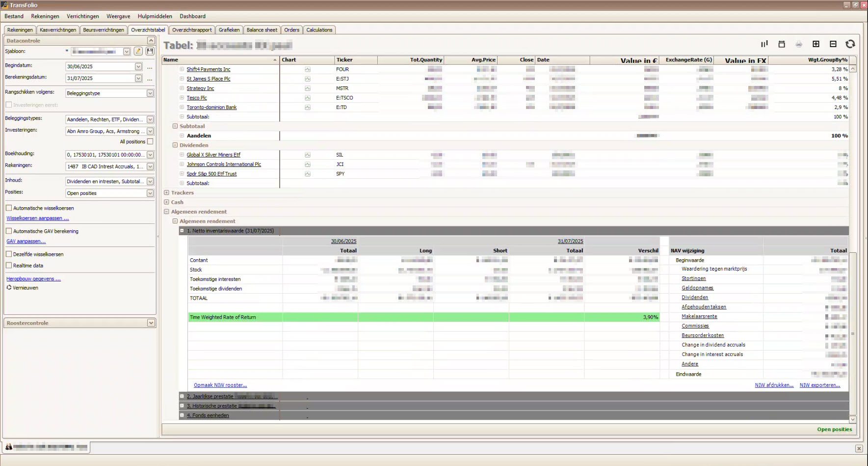Click the bar chart icon above the table

764,44
